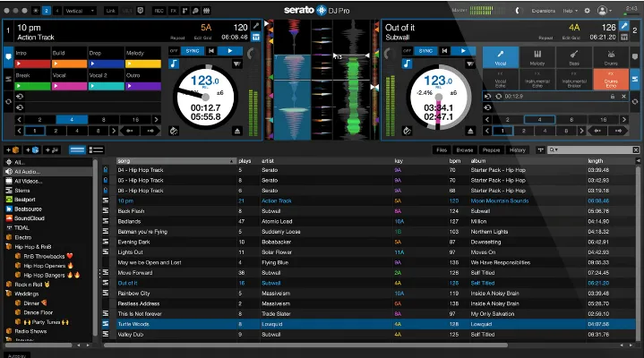
Task: Play deck 1
Action: [230, 51]
